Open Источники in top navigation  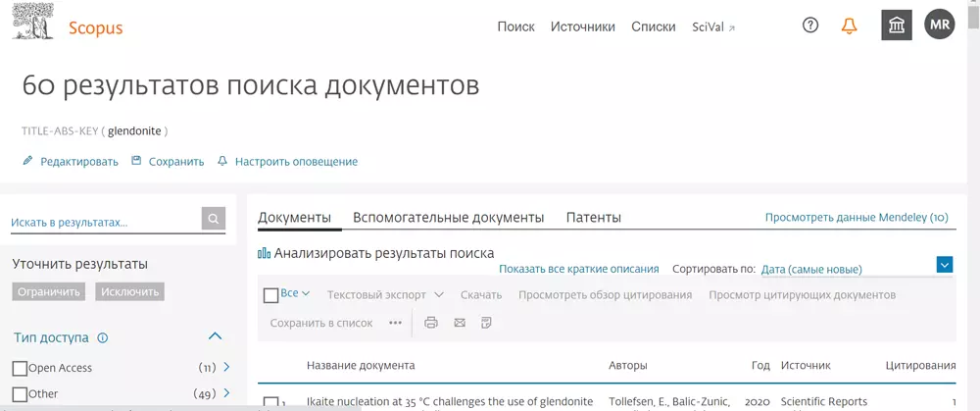point(582,26)
